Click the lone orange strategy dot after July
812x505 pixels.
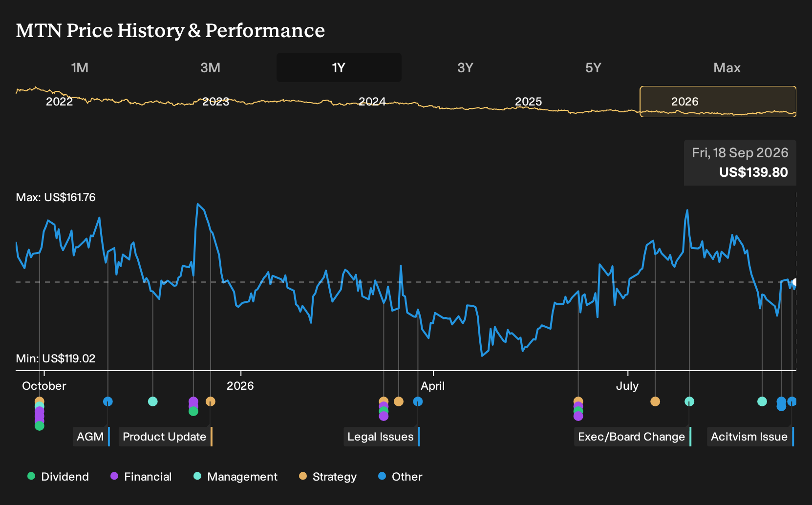pos(655,401)
